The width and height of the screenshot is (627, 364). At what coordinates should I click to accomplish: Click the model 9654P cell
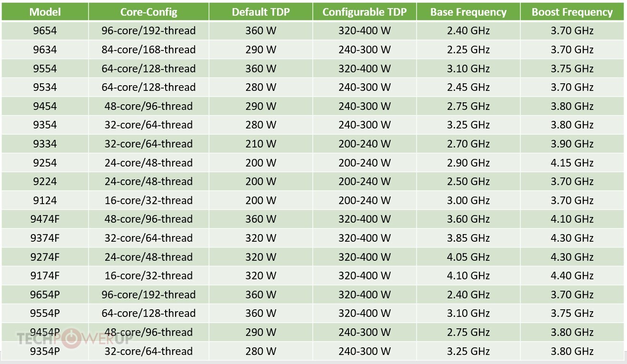45,295
